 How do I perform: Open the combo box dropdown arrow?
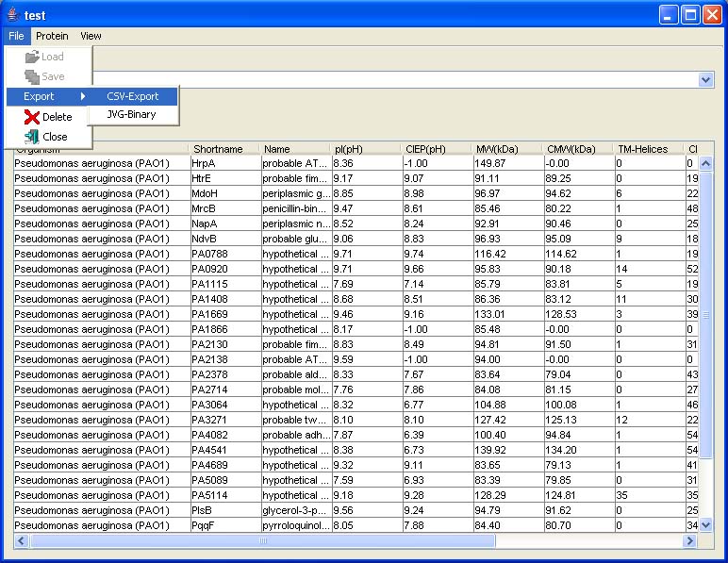point(706,80)
